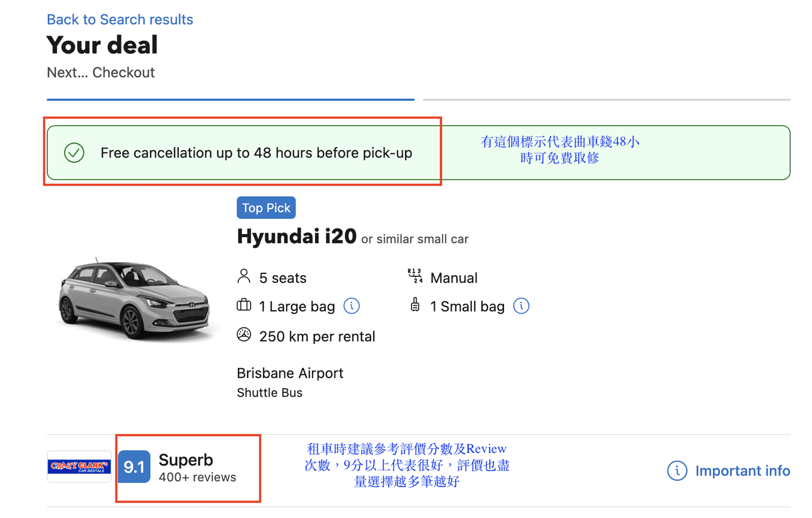Click the 9.1 rating badge
Image resolution: width=812 pixels, height=518 pixels.
134,467
